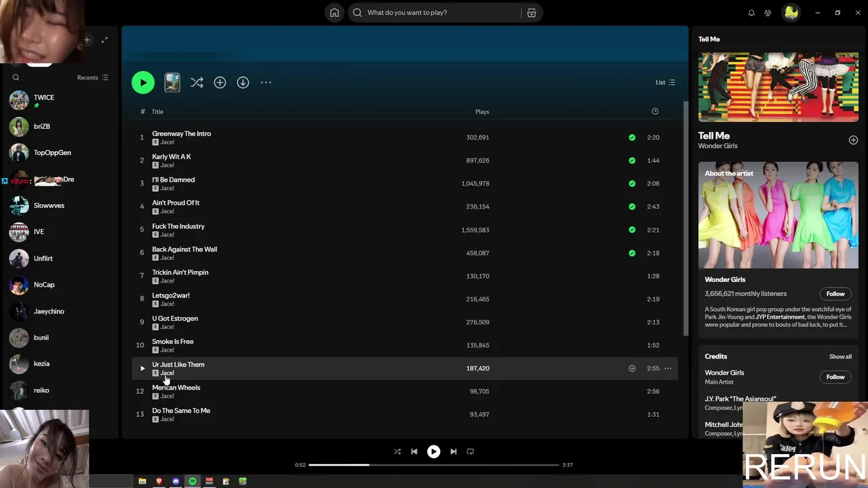Toggle saved checkmark for Fuck The Industry
Viewport: 868px width, 488px height.
pos(632,230)
